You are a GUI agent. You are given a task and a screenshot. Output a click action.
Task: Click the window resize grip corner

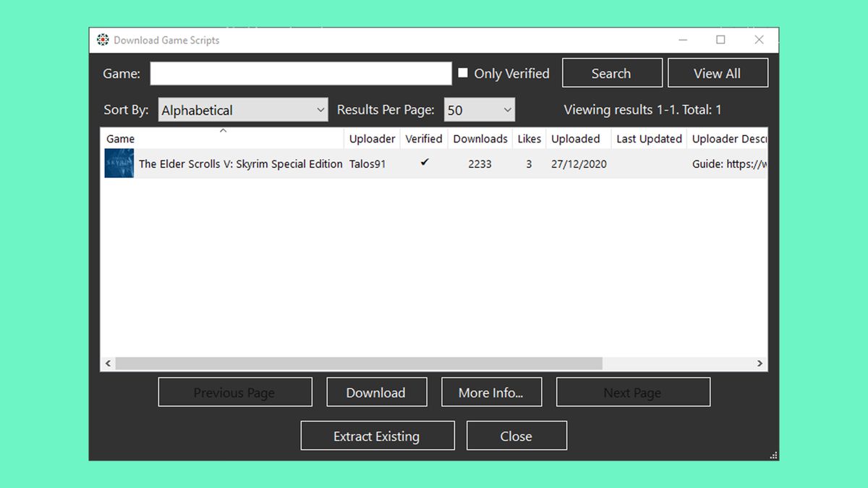point(774,455)
